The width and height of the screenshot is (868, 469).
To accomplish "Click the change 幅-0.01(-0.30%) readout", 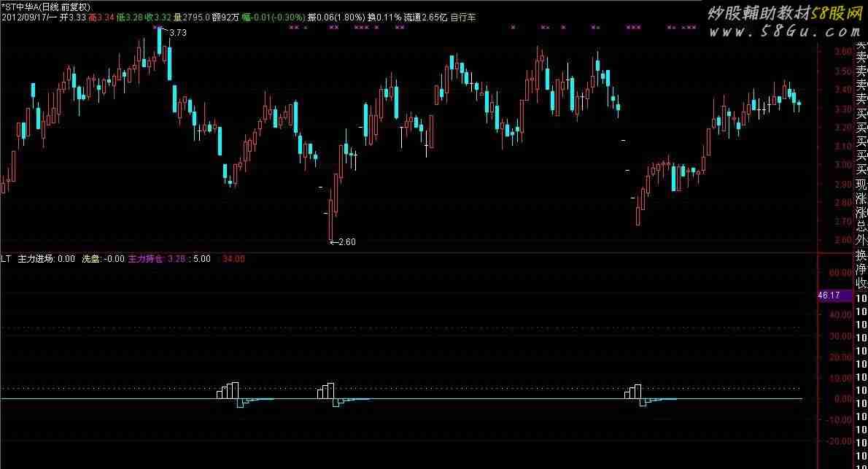I will tap(274, 18).
